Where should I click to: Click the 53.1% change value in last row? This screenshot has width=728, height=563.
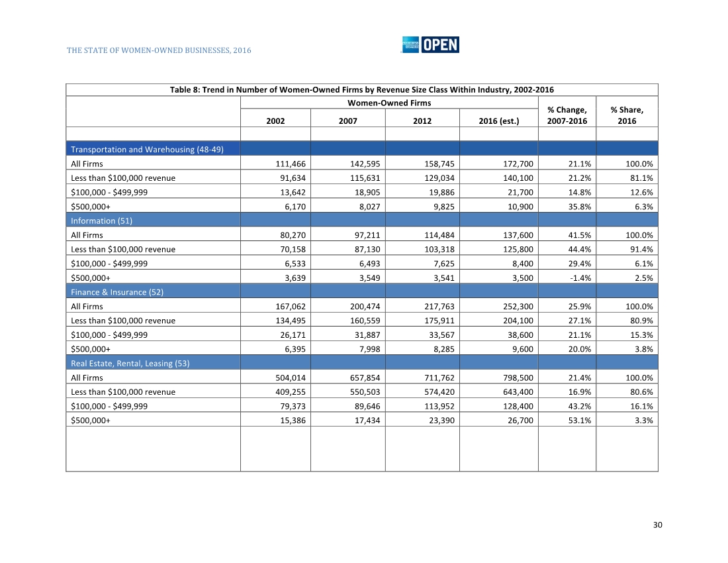(576, 421)
